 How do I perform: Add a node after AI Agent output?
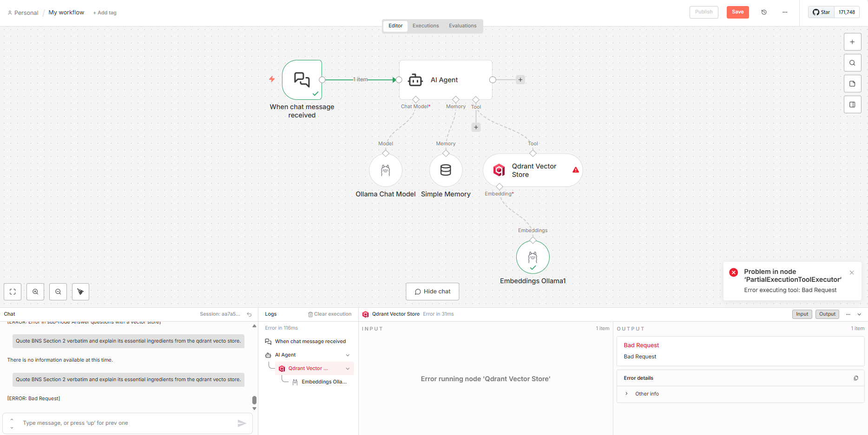(520, 80)
